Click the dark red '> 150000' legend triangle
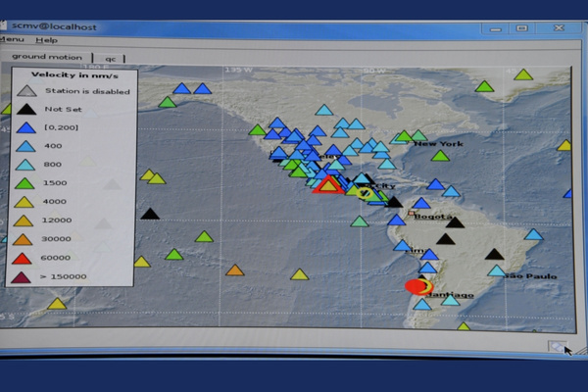The height and width of the screenshot is (392, 588). tap(26, 276)
